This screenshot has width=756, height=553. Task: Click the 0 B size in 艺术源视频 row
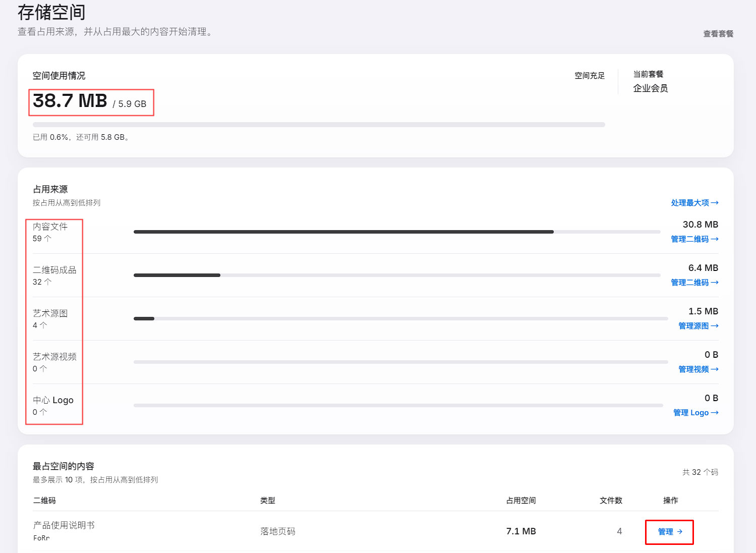tap(711, 355)
